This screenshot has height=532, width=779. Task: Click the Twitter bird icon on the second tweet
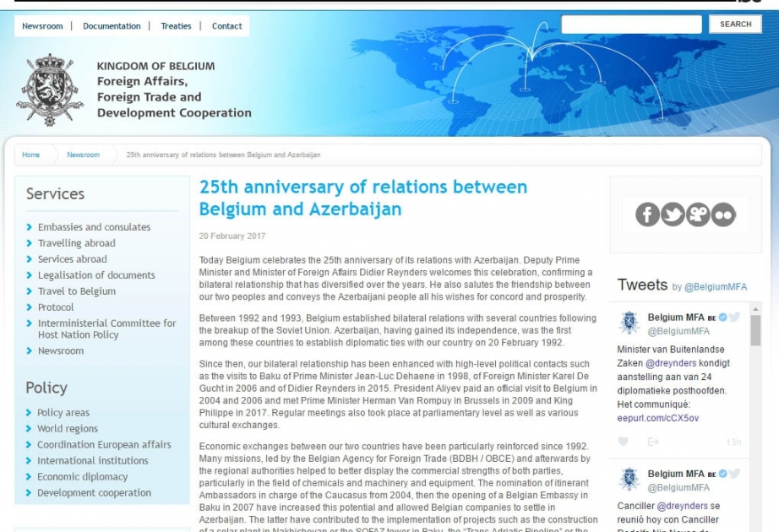coord(734,474)
